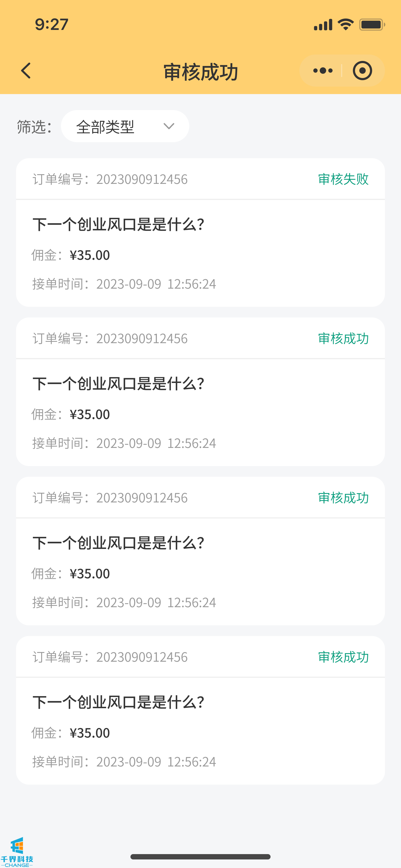Image resolution: width=401 pixels, height=868 pixels.
Task: Tap 审核成功 status on second order
Action: tap(343, 339)
